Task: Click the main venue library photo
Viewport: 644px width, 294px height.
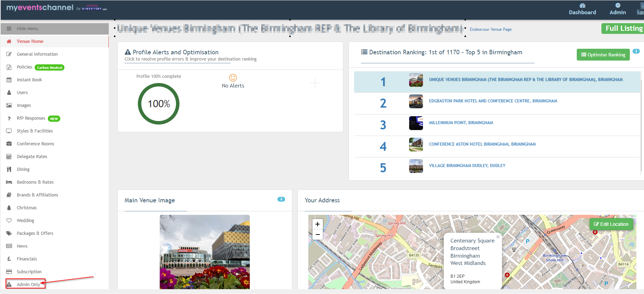Action: click(204, 252)
